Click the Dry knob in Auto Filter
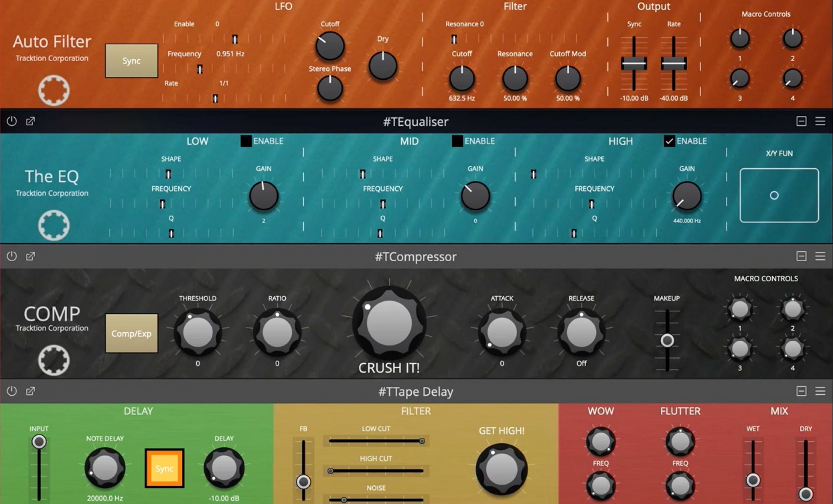Viewport: 833px width, 504px height. (x=383, y=66)
